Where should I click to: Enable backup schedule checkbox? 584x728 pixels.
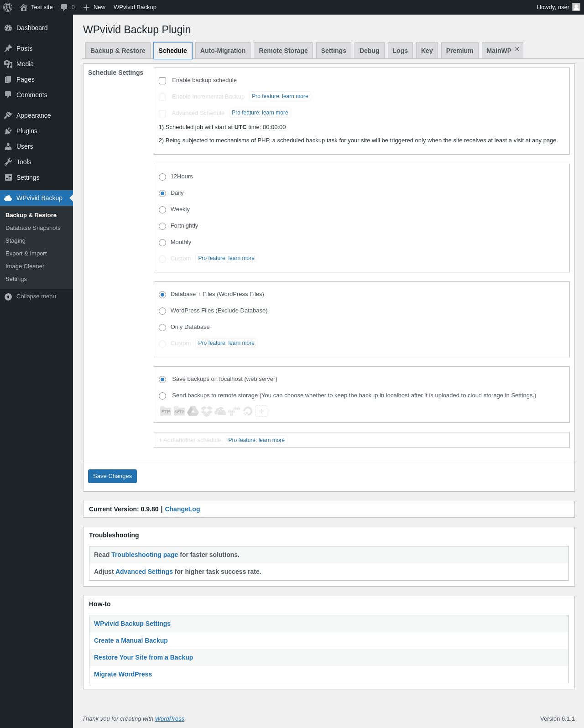162,81
